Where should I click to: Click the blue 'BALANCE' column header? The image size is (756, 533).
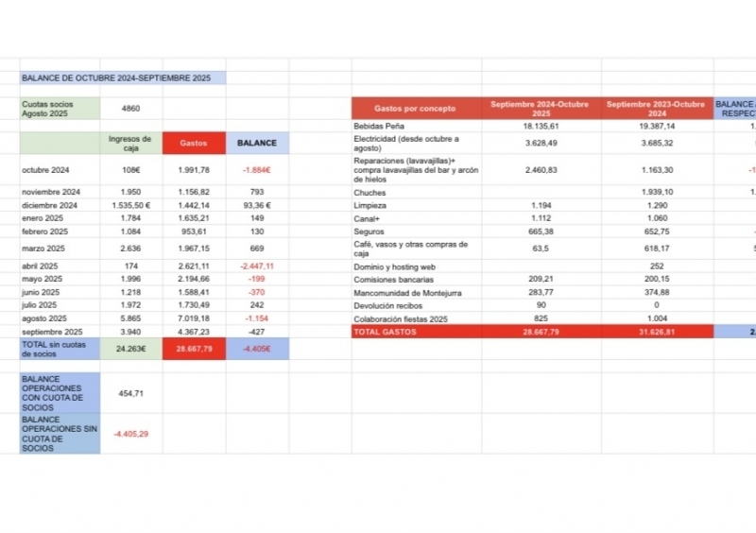pyautogui.click(x=257, y=143)
